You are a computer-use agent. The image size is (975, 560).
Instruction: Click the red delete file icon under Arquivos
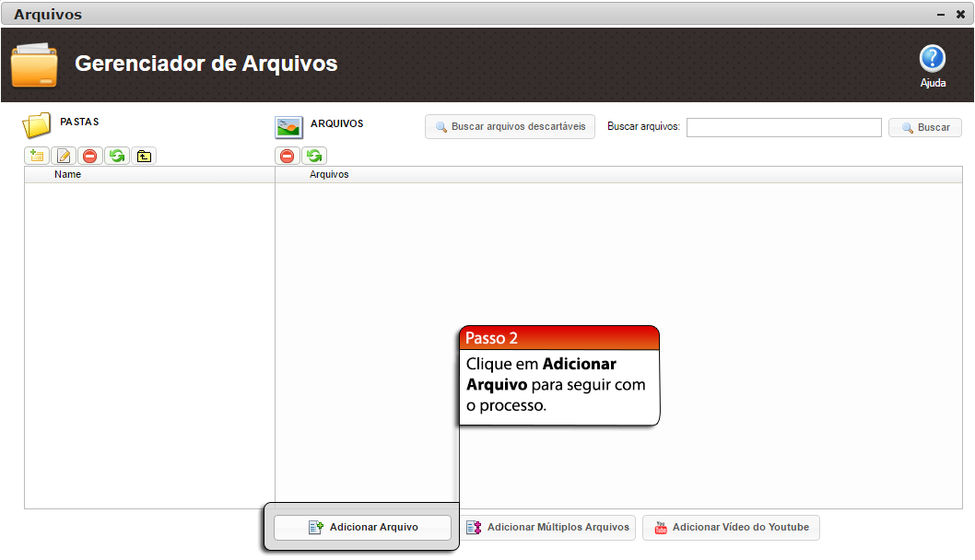288,156
